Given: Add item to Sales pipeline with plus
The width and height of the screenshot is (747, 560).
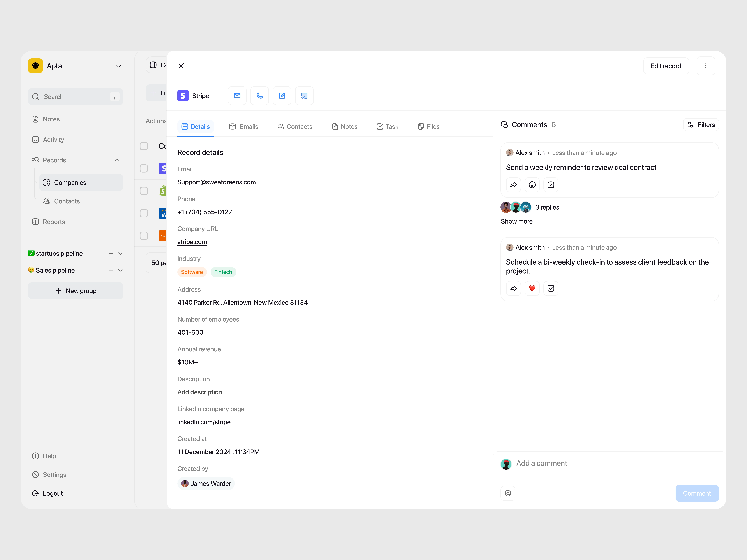Looking at the screenshot, I should (x=111, y=270).
